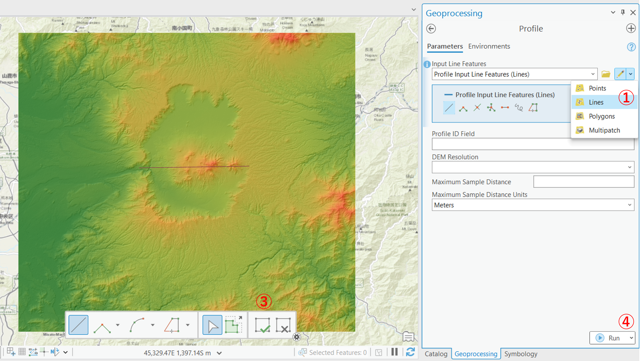644x361 pixels.
Task: Choose Line template tool in Geoprocessing pane
Action: click(x=449, y=108)
